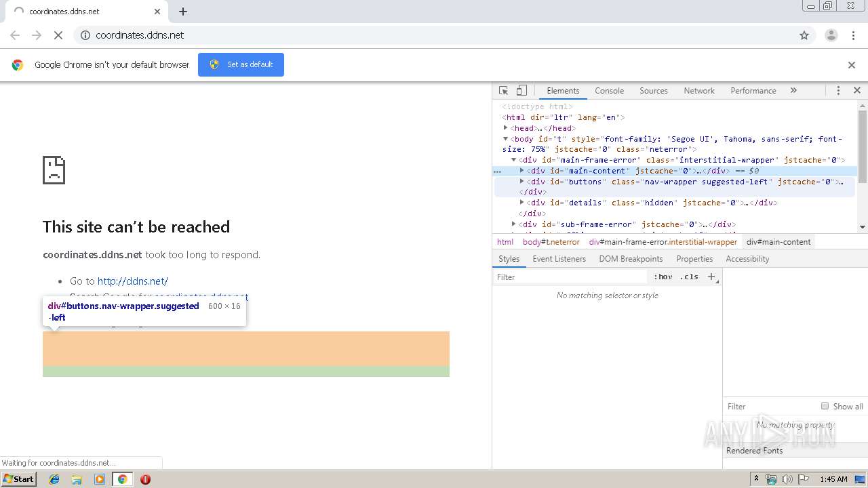Open the Chrome profile avatar icon
The height and width of the screenshot is (488, 868).
pos(831,35)
